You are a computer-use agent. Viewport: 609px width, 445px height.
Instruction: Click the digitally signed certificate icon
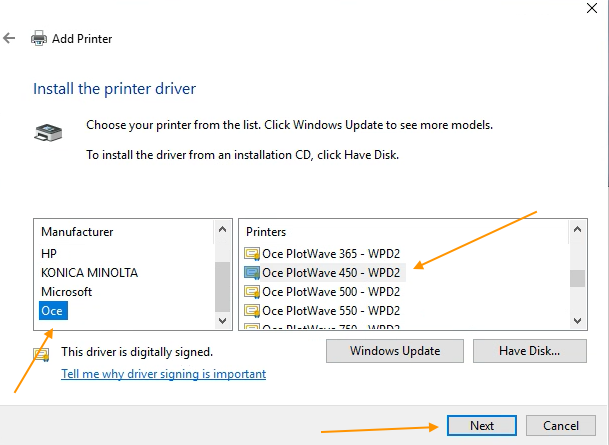(x=41, y=355)
